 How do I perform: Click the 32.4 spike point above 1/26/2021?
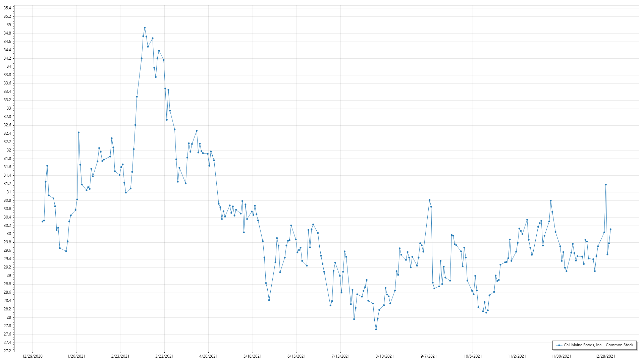(78, 132)
